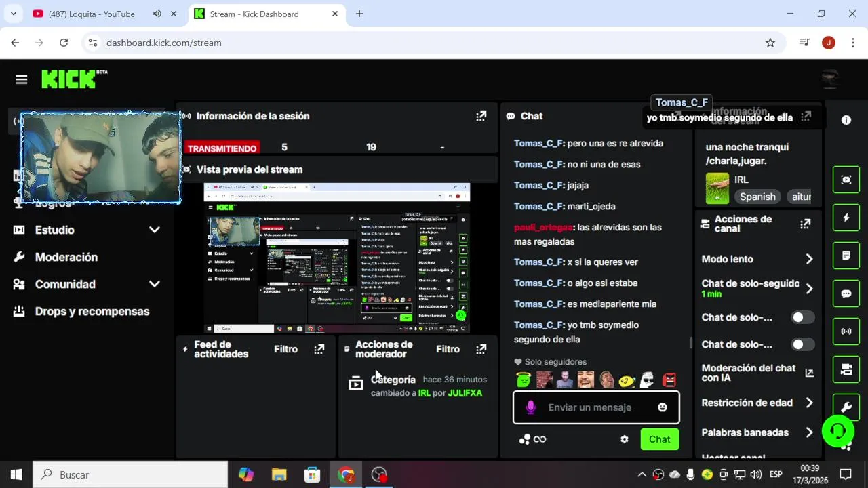Image resolution: width=868 pixels, height=488 pixels.
Task: Bookmark this page with the star icon
Action: click(770, 43)
